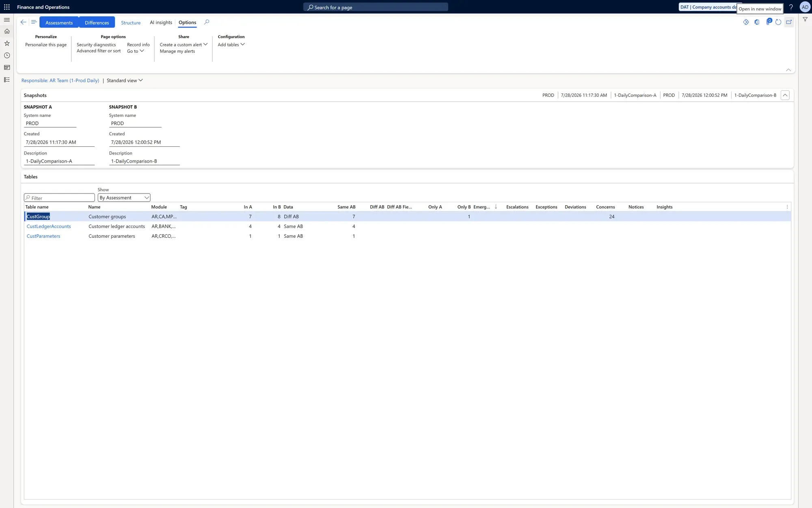
Task: Go to Home in the sidebar
Action: click(x=7, y=31)
